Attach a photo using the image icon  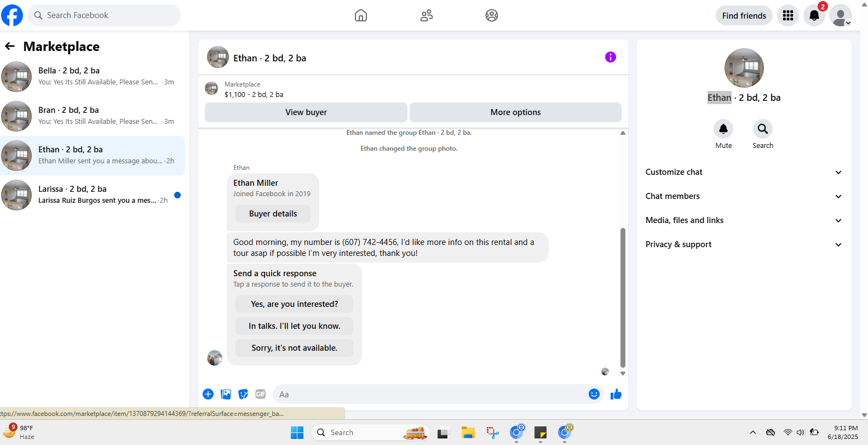226,394
